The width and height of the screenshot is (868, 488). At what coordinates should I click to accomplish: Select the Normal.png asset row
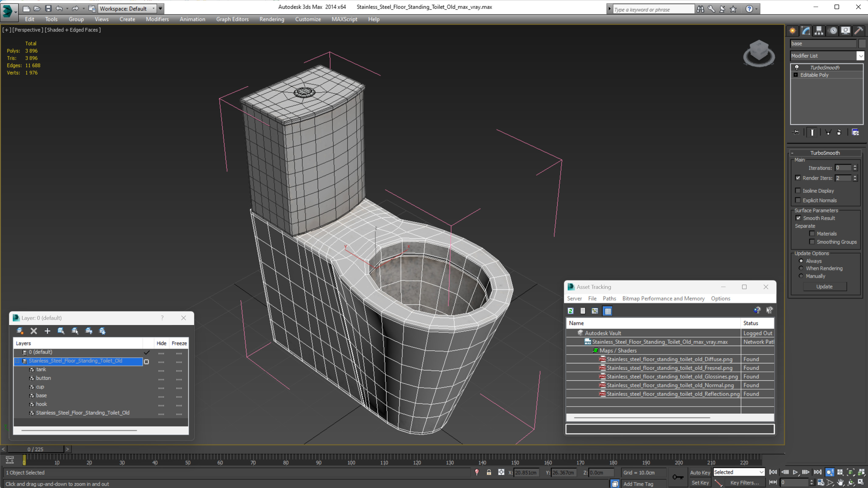[670, 385]
